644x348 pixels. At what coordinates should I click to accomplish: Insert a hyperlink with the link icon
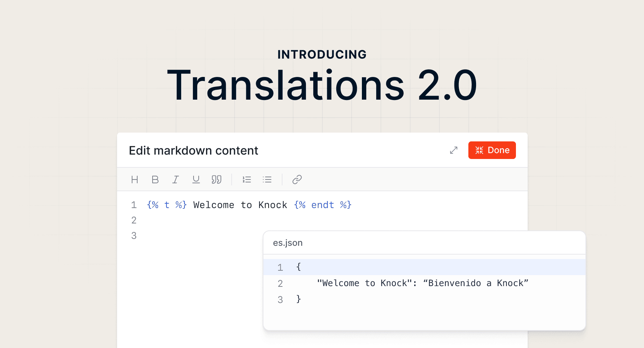pyautogui.click(x=297, y=179)
